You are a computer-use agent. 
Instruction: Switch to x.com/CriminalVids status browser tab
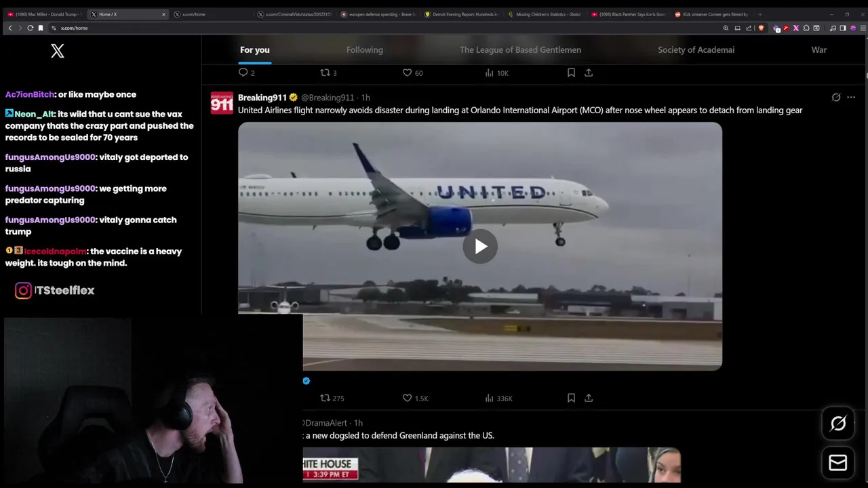click(294, 14)
